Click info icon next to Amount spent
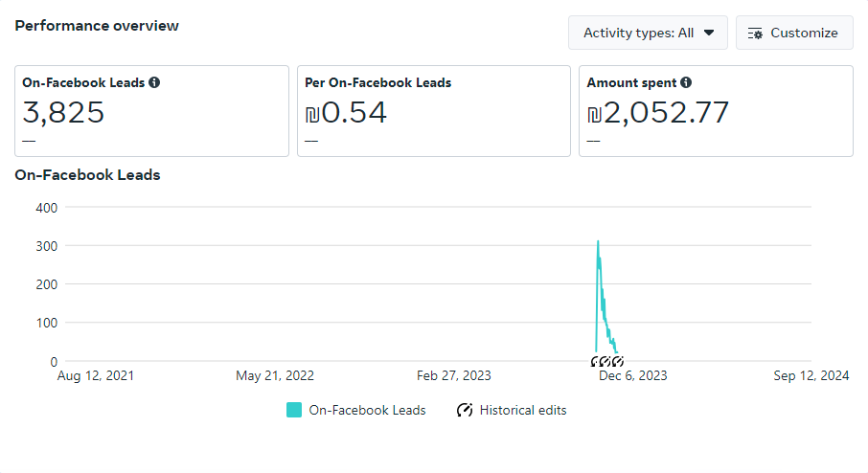Viewport: 868px width, 473px height. coord(686,82)
